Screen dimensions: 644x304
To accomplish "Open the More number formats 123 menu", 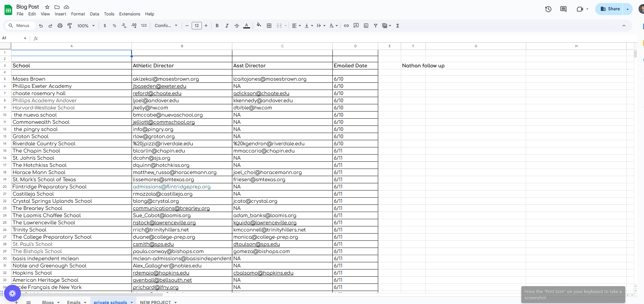I will 144,26.
